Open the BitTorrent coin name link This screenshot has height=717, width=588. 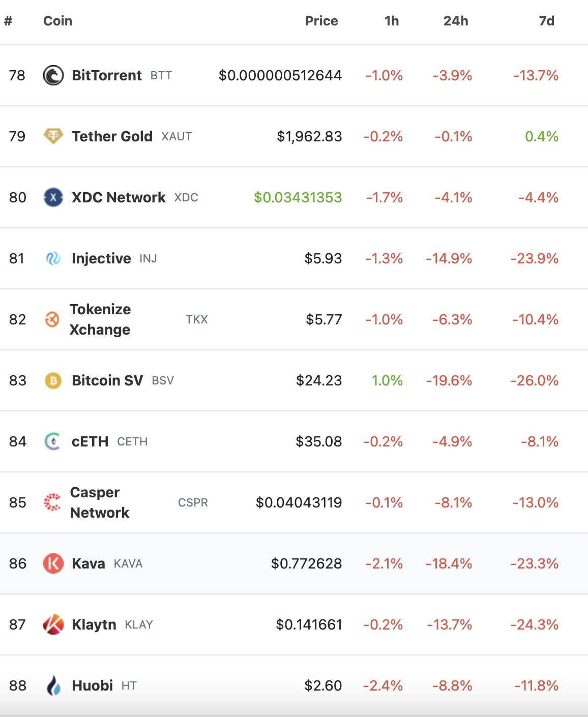(107, 75)
